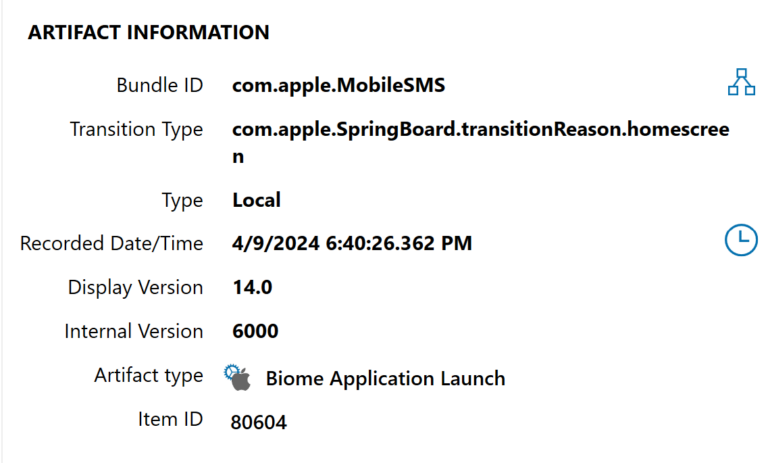Select the com.apple.MobileSMS bundle ID value

click(x=338, y=86)
